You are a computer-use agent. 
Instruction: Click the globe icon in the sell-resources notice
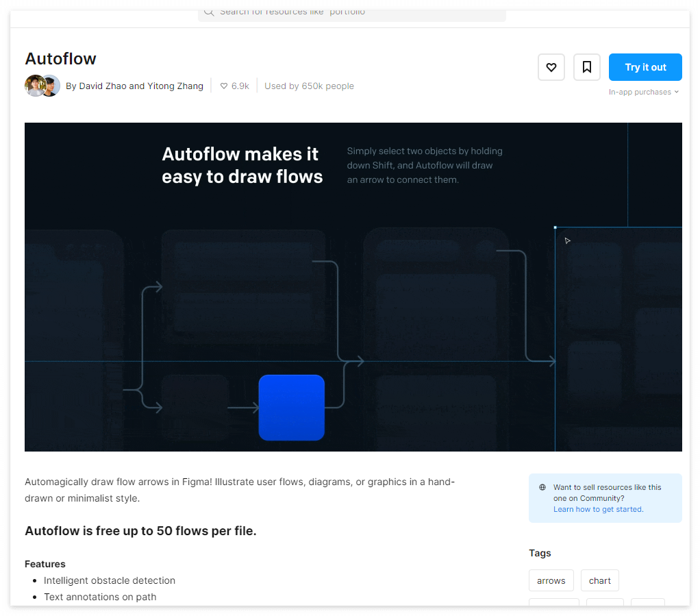tap(542, 487)
